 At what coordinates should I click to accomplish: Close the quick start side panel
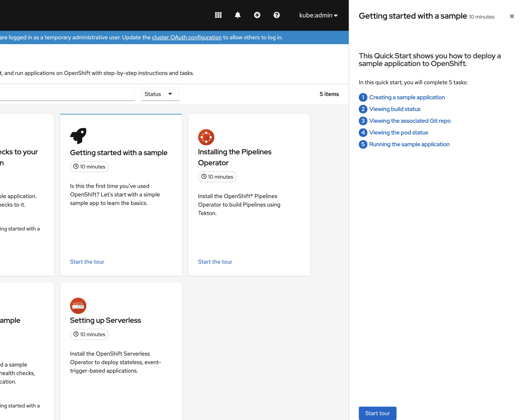coord(512,16)
